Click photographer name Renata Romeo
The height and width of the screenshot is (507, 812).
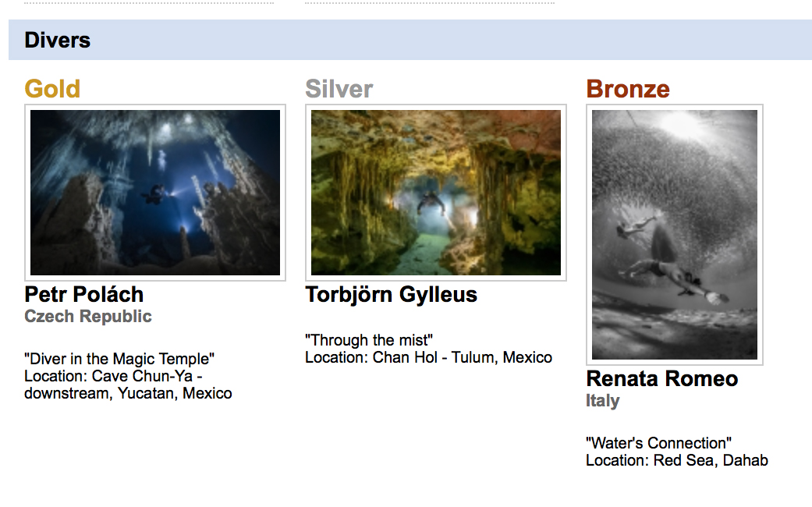coord(662,379)
